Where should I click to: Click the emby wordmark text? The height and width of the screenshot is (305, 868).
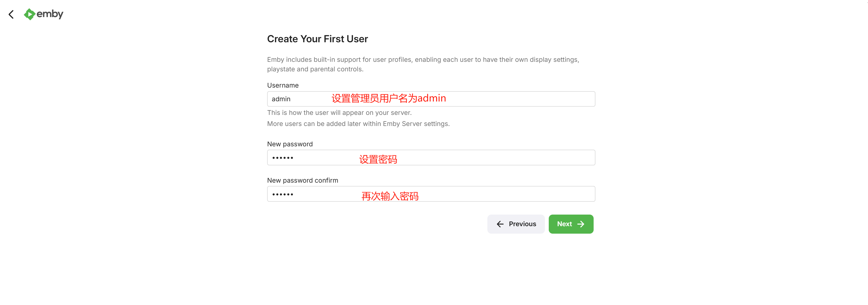(50, 14)
